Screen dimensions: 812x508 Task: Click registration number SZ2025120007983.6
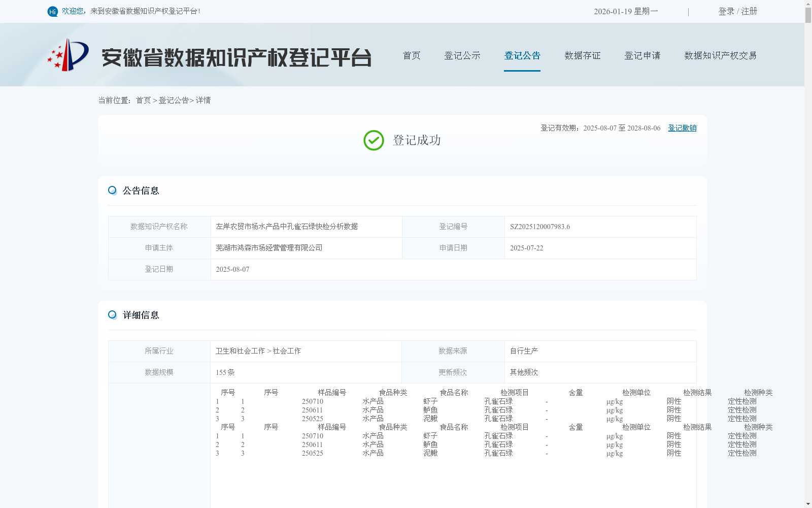point(540,227)
